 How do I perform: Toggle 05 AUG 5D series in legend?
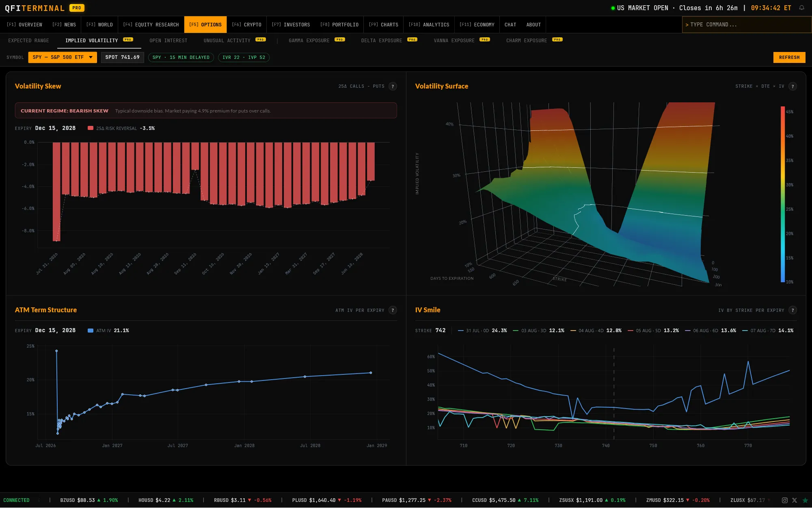point(653,331)
